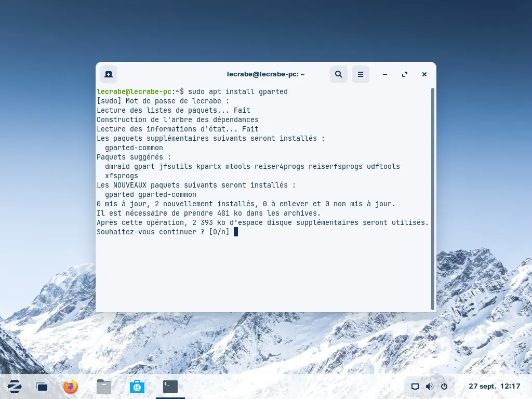This screenshot has height=399, width=532.
Task: Open the power menu in tray
Action: pyautogui.click(x=444, y=387)
